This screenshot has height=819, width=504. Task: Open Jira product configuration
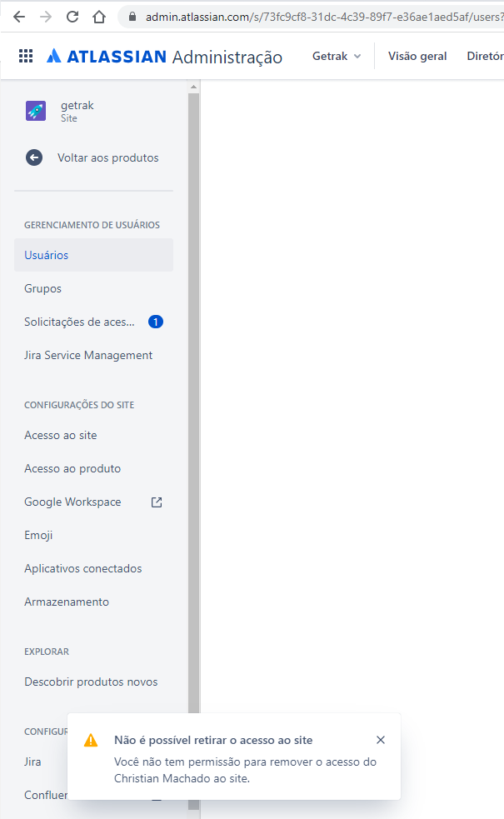tap(32, 762)
